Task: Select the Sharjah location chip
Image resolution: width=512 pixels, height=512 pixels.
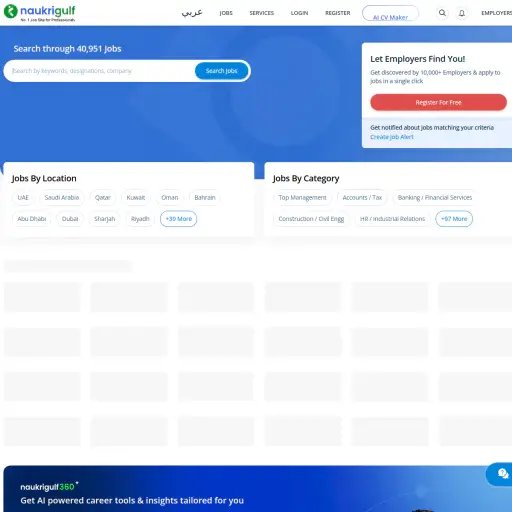Action: (x=105, y=219)
